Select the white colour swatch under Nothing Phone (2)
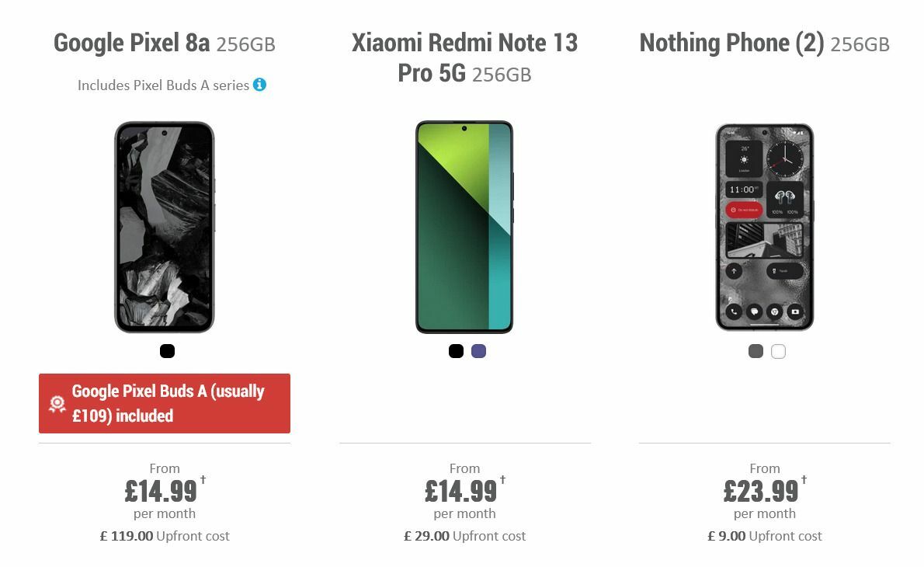 tap(776, 351)
